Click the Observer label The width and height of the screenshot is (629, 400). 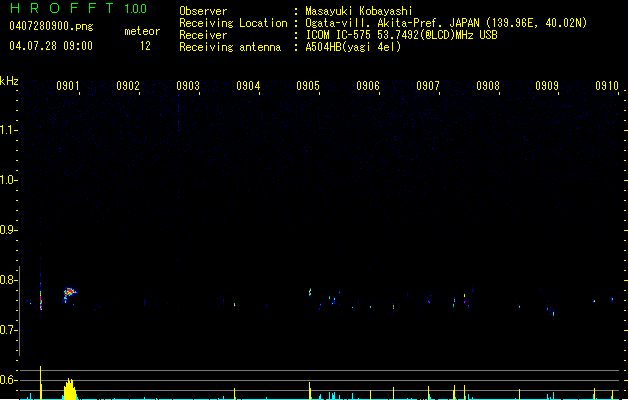pos(203,11)
